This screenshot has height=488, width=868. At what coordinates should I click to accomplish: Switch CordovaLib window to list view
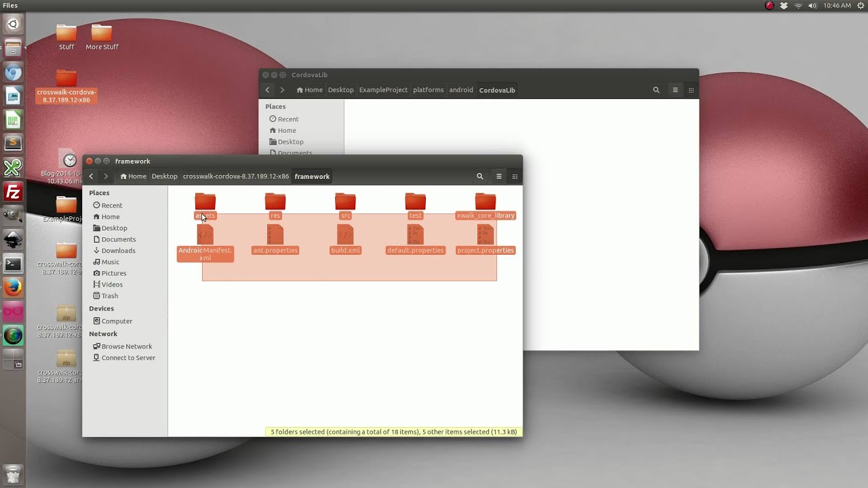pos(675,90)
